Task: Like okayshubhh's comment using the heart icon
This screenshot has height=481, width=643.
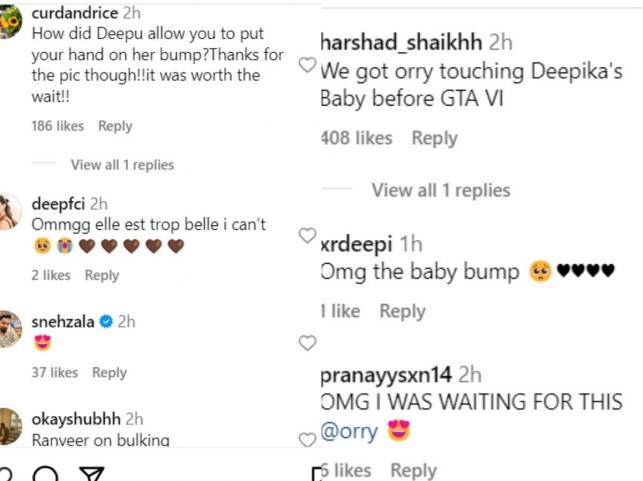Action: click(308, 439)
